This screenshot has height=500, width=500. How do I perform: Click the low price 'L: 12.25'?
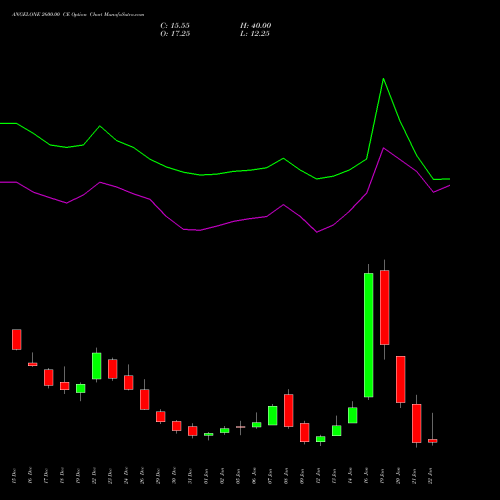coord(255,34)
